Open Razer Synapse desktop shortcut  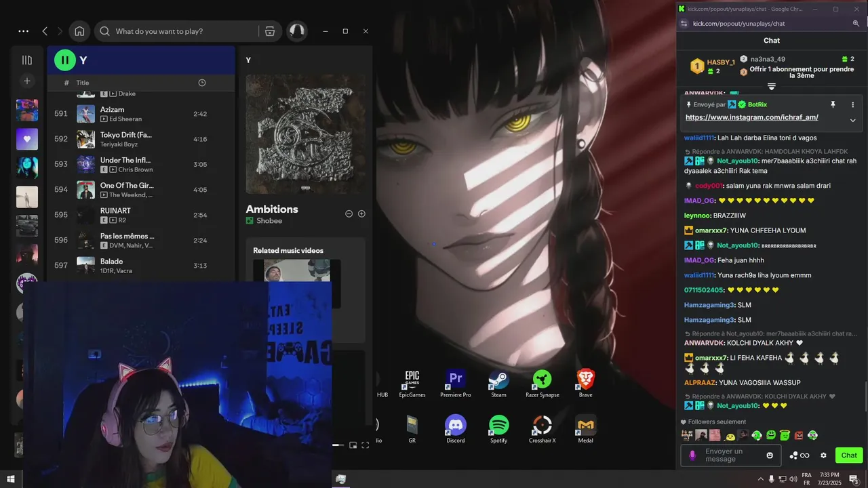(542, 384)
